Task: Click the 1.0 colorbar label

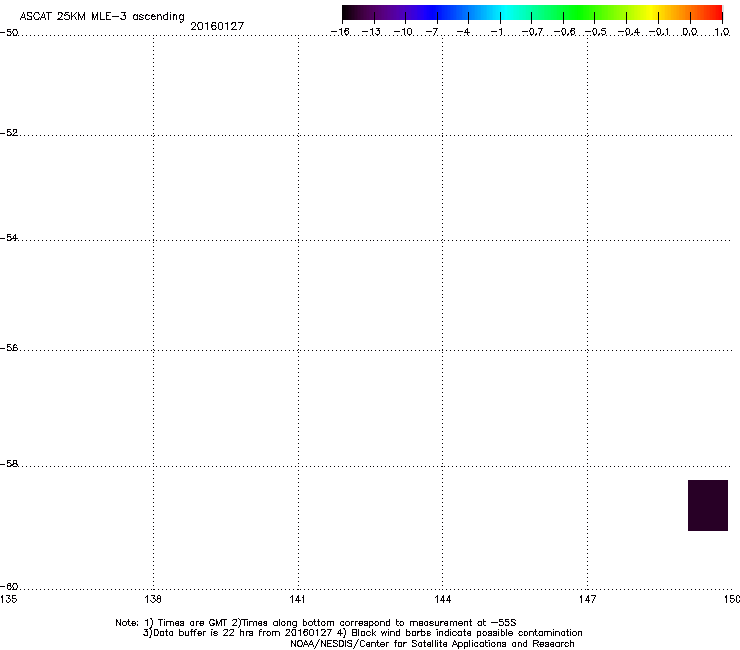Action: [722, 32]
